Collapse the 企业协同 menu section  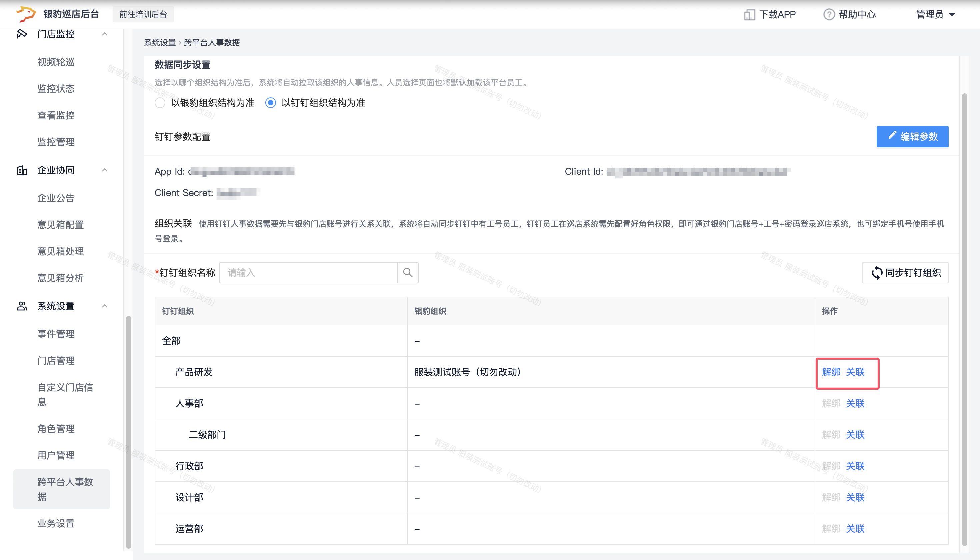105,170
